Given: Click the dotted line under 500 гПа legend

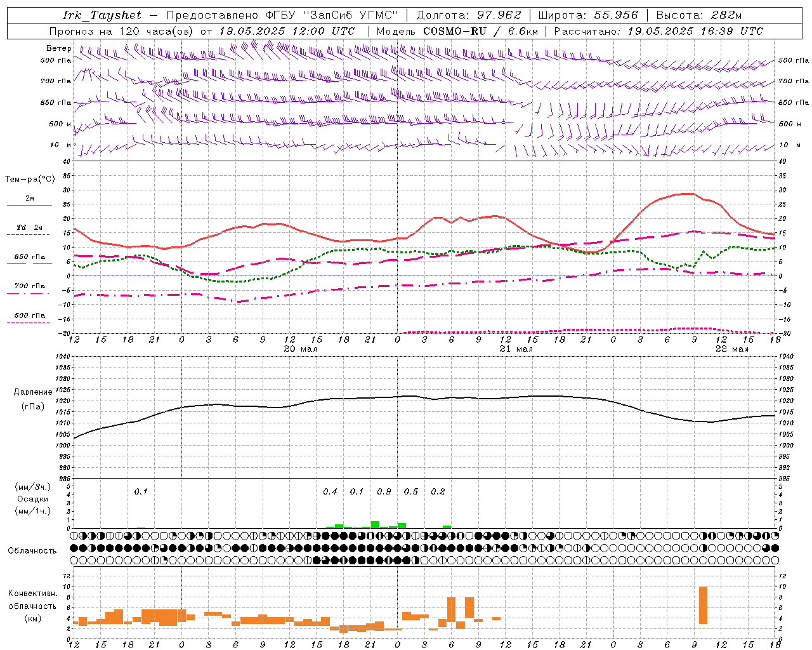Looking at the screenshot, I should 28,322.
